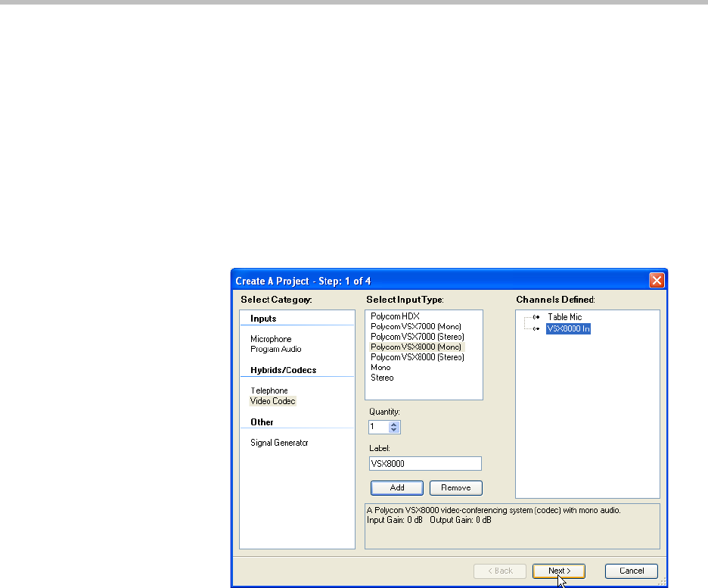Choose Polycom VSX7000 (Mono) input type
The height and width of the screenshot is (588, 708).
415,326
